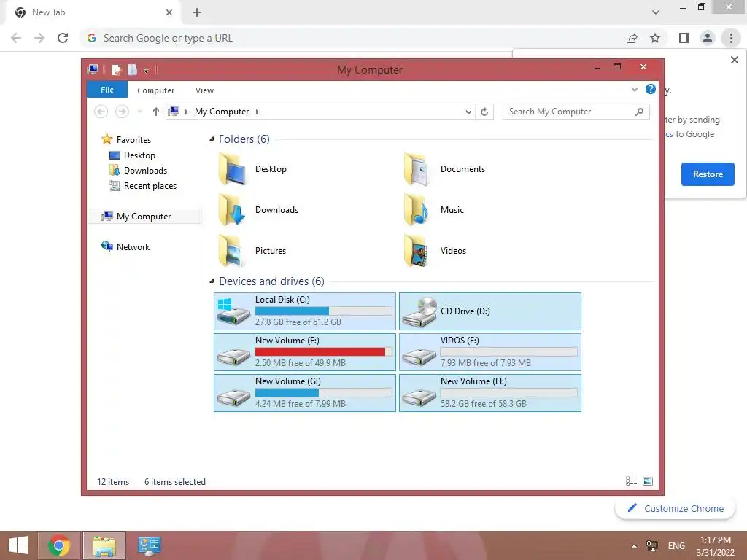Select the VIDOS (F:) drive icon
The width and height of the screenshot is (747, 560).
pyautogui.click(x=419, y=357)
